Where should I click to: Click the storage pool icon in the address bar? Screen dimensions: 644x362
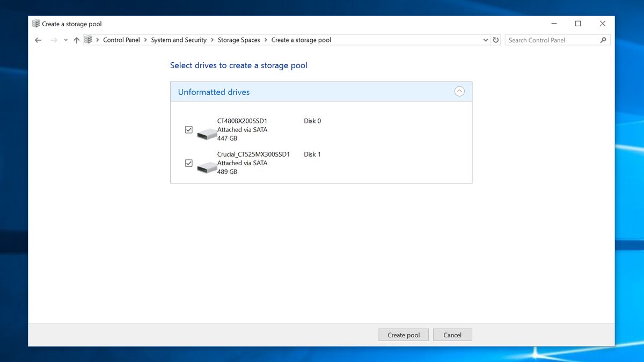tap(89, 40)
